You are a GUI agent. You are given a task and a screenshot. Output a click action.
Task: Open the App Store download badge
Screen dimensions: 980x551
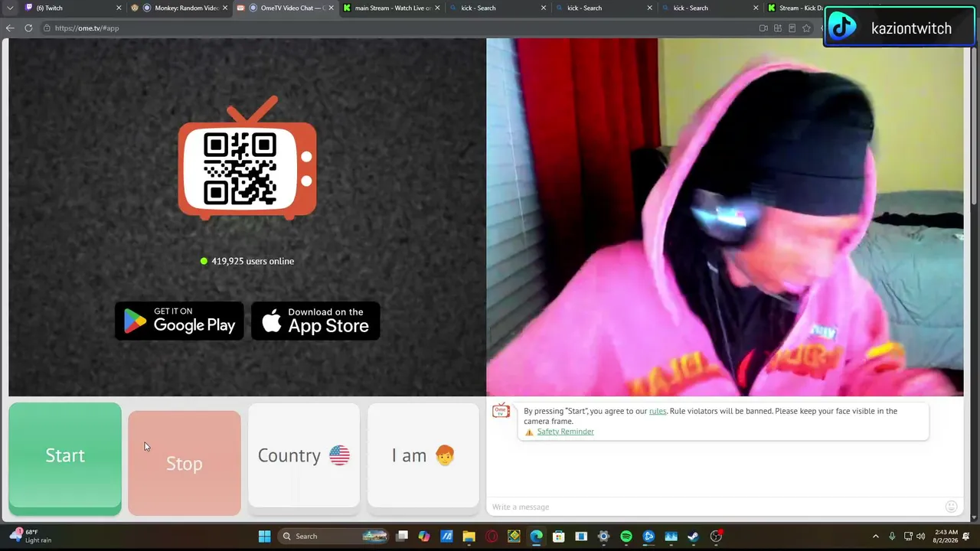[x=315, y=321]
